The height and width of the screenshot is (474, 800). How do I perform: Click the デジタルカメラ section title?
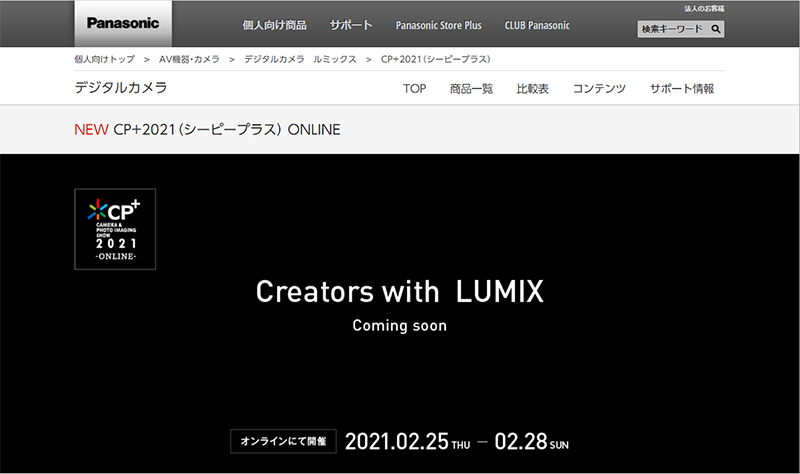[x=121, y=88]
